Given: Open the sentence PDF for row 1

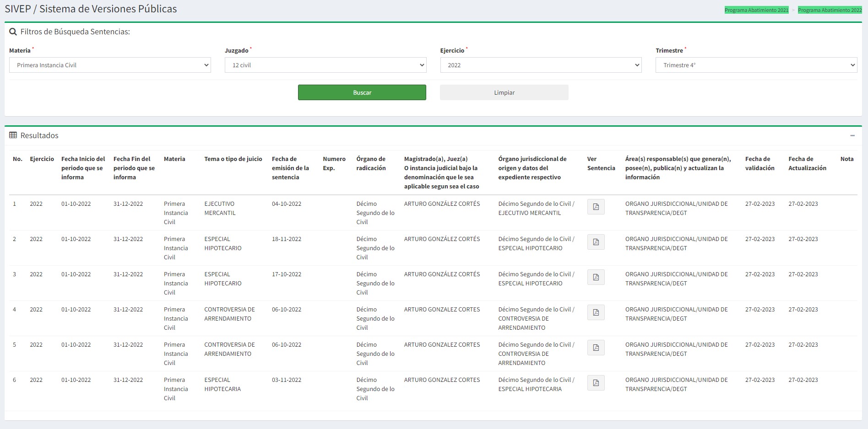Looking at the screenshot, I should [x=596, y=207].
